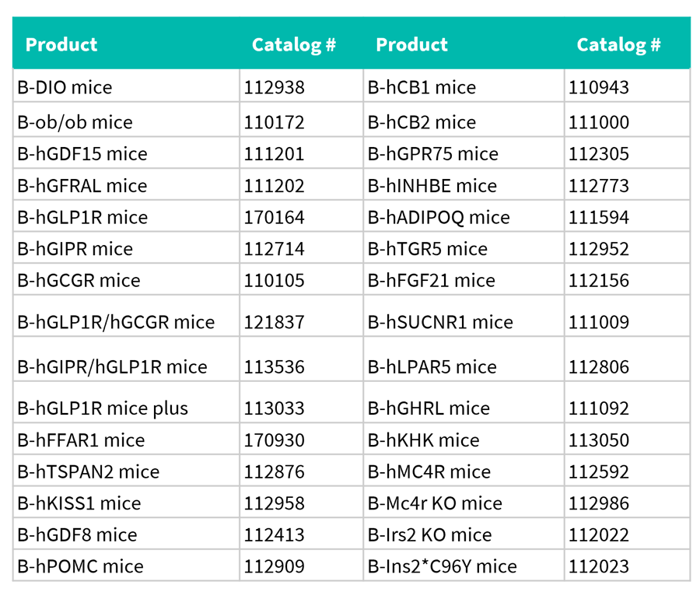Select catalog number 112938
This screenshot has height=592, width=700.
(x=274, y=87)
